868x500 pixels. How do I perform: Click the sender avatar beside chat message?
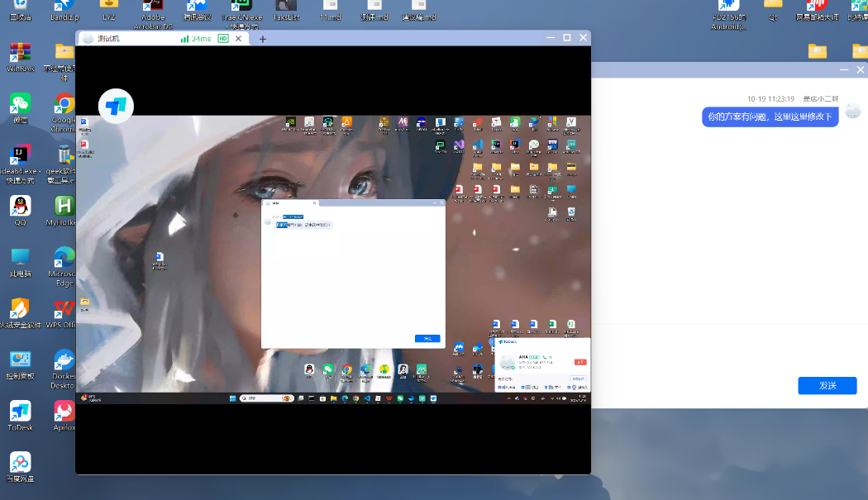tap(852, 112)
